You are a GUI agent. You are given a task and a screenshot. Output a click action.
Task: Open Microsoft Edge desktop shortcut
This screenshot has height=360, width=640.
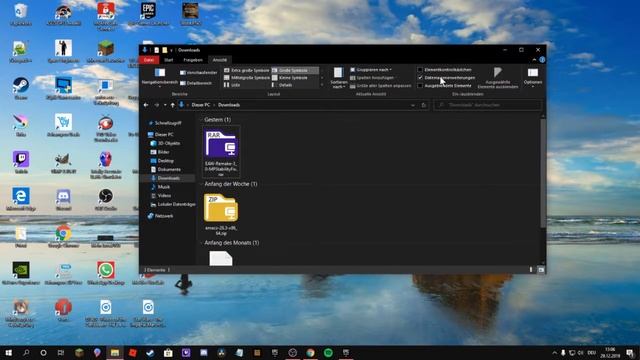21,200
